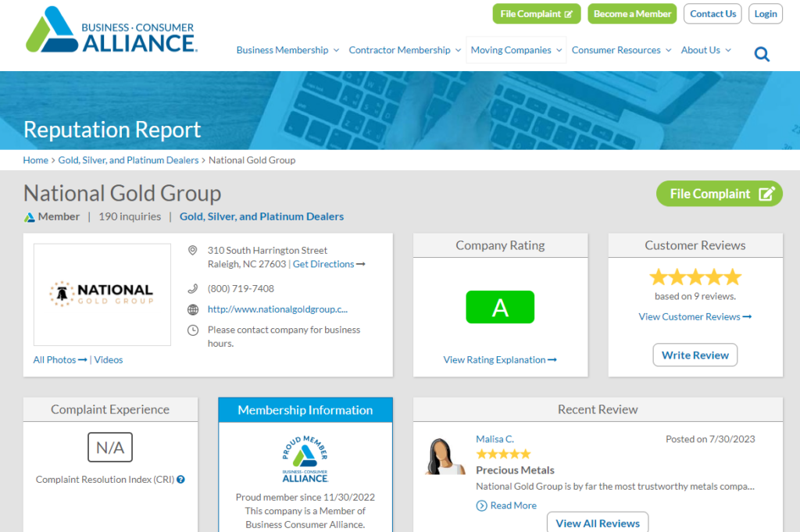Click the Login button
The image size is (800, 532).
coord(766,14)
